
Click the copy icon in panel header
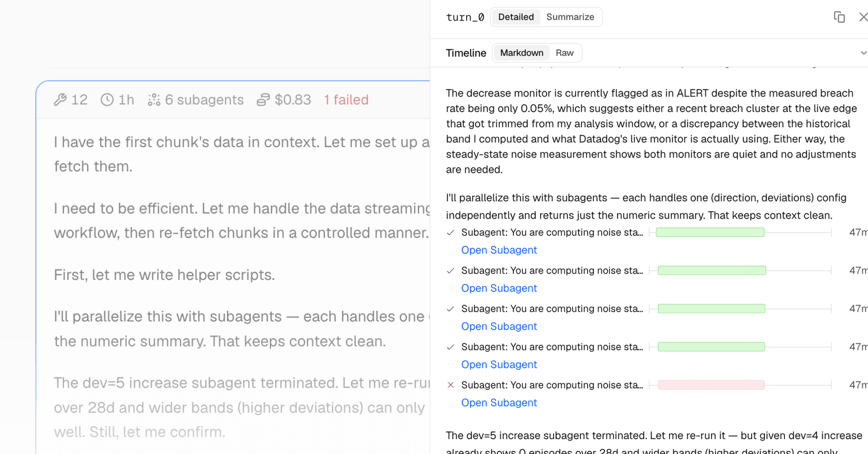[839, 17]
